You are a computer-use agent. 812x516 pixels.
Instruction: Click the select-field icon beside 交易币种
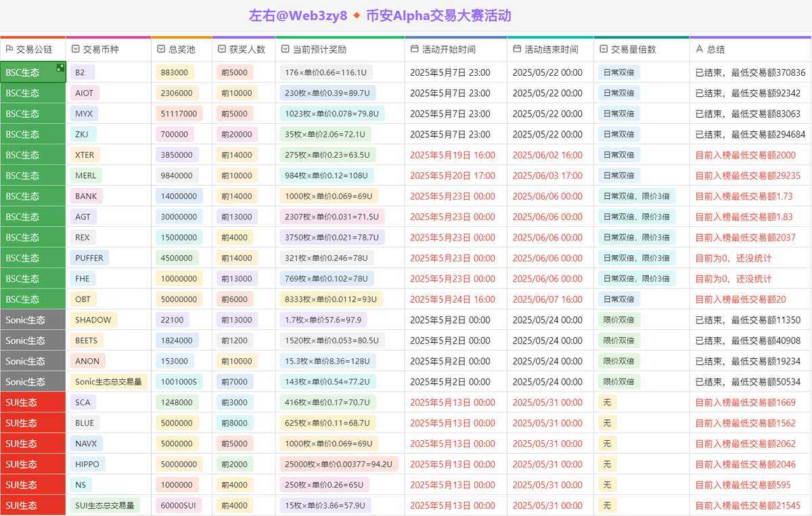(x=76, y=49)
